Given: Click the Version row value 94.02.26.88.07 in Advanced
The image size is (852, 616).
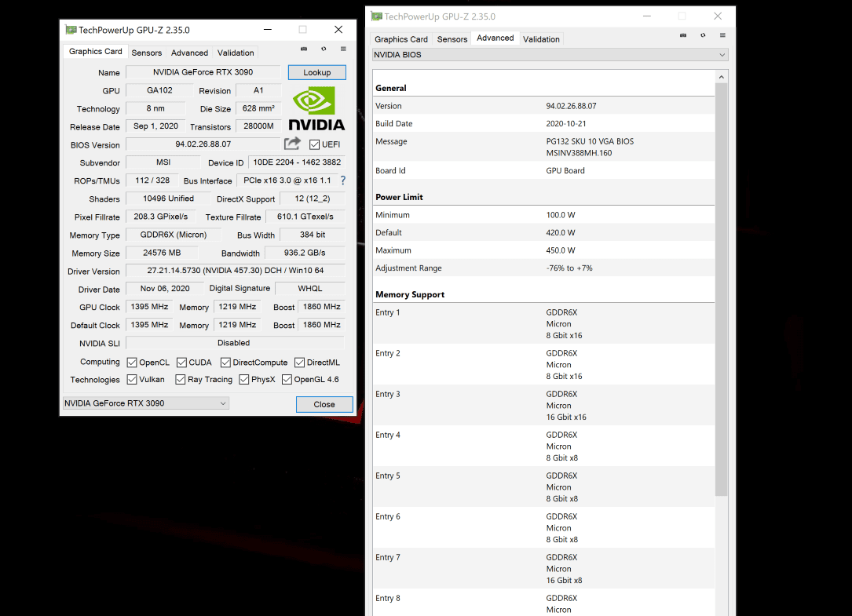Looking at the screenshot, I should [571, 106].
